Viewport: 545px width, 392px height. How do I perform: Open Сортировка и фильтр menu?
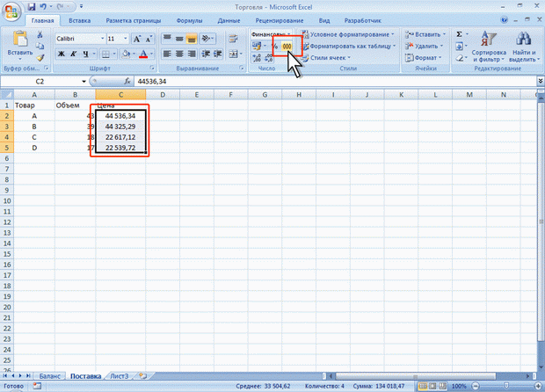pos(489,47)
